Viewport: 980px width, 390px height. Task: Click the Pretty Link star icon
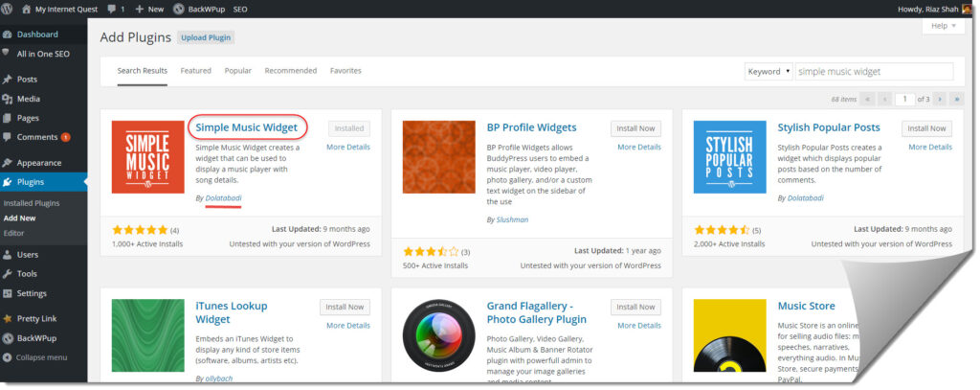pos(7,319)
